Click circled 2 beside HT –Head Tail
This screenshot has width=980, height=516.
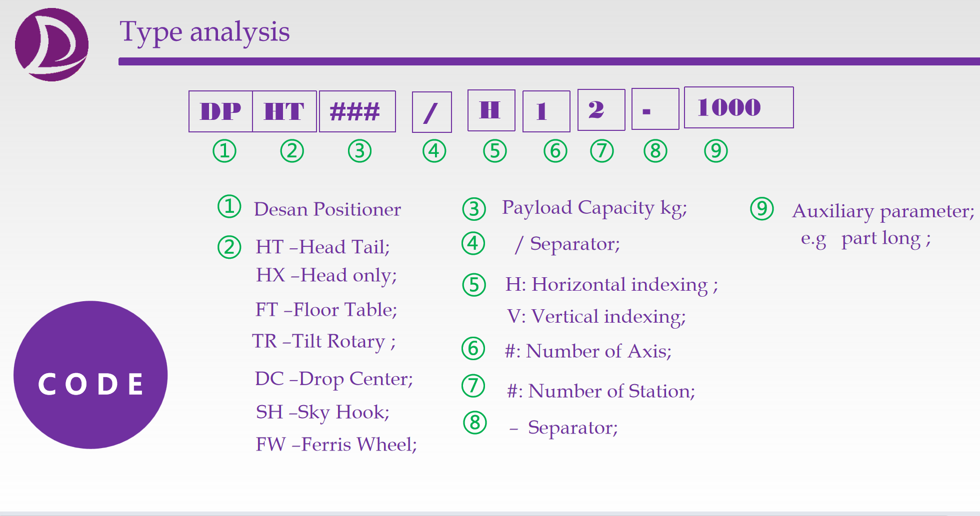coord(229,247)
